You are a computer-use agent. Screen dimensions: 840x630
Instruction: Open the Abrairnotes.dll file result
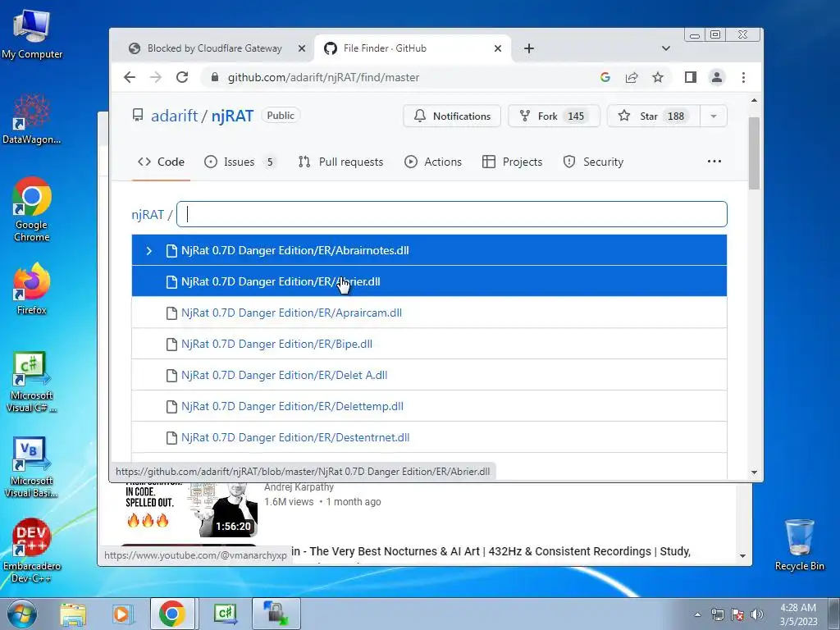pyautogui.click(x=429, y=250)
